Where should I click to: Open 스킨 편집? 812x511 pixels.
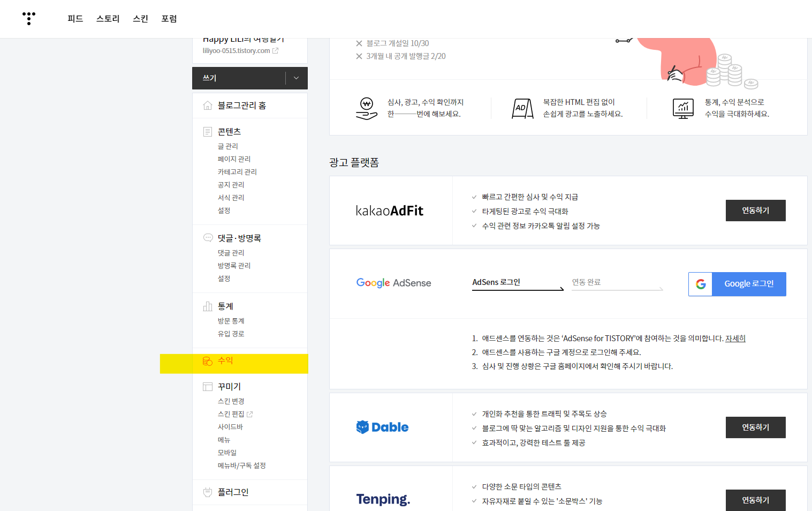(231, 414)
